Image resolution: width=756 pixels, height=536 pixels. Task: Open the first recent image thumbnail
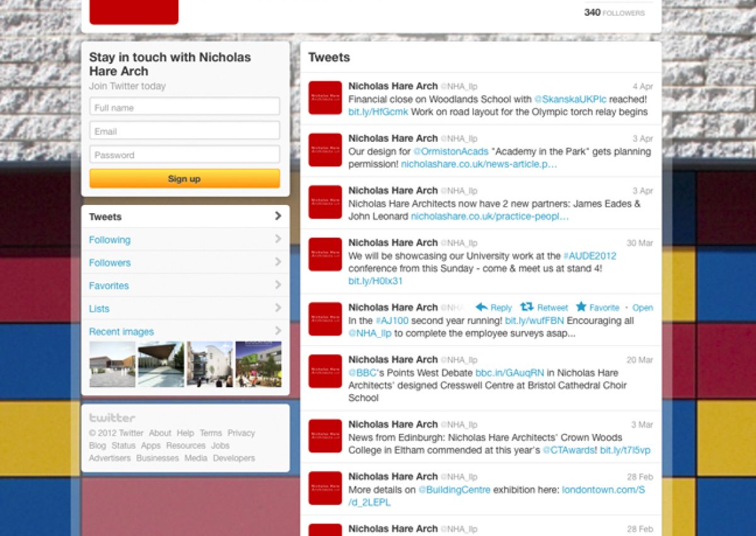click(112, 364)
